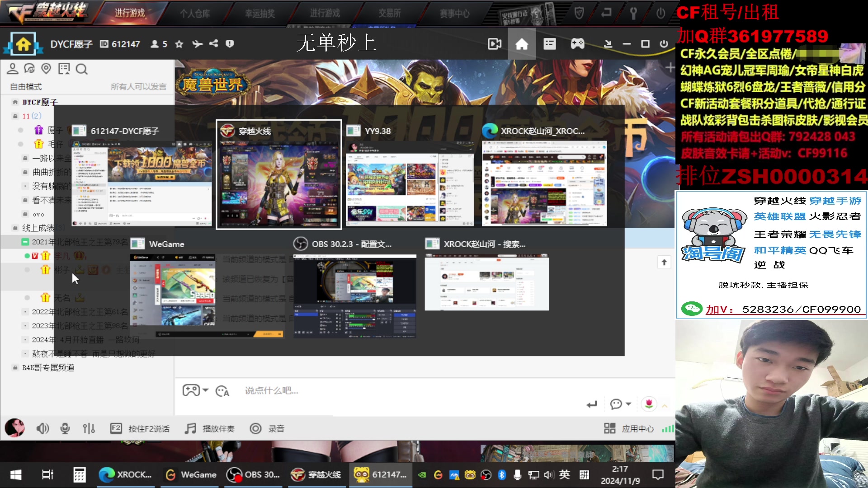
Task: Click the YY mini-mode download-arrow icon
Action: pyautogui.click(x=608, y=44)
